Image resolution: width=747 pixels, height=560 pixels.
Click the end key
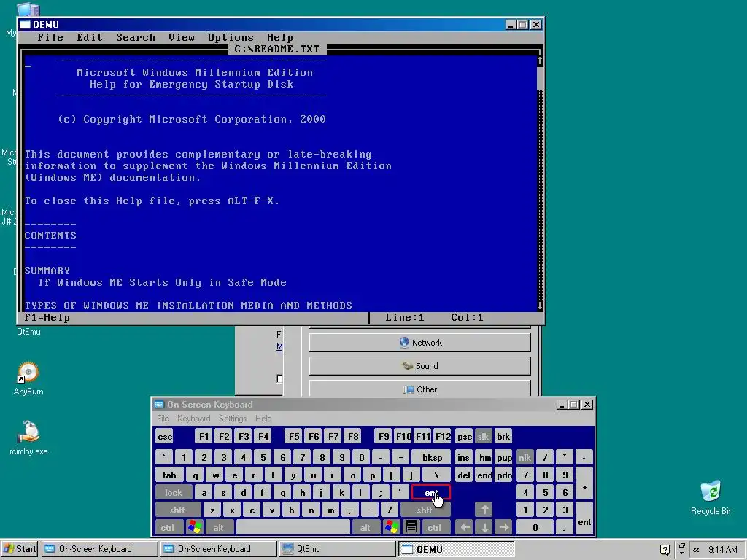(x=484, y=475)
